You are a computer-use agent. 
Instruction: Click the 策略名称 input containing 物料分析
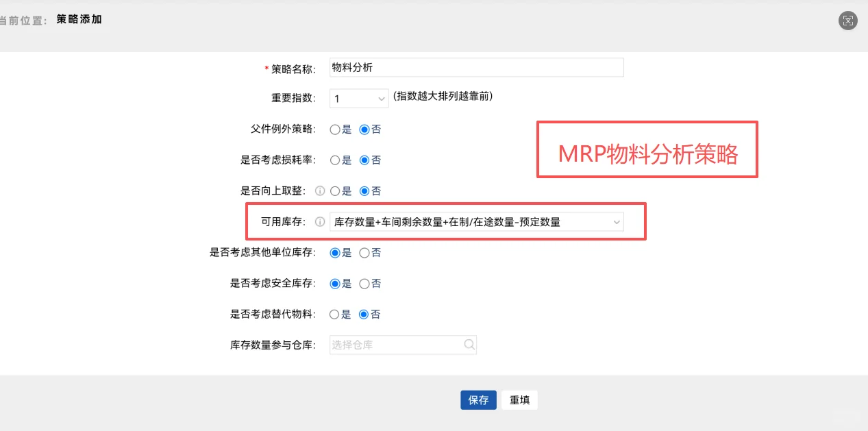point(475,67)
